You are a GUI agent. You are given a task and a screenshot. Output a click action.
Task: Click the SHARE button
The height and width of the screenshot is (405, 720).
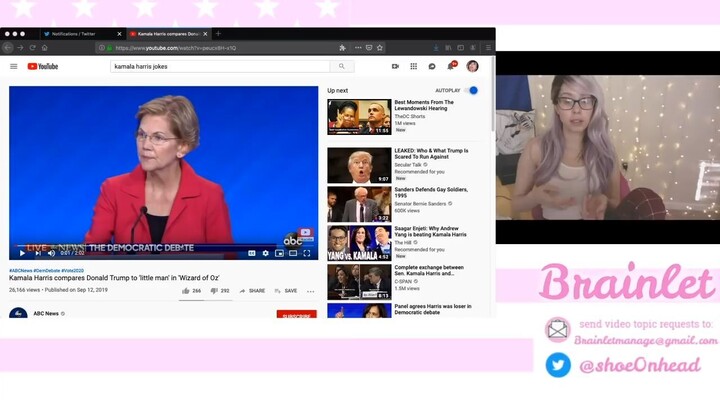[252, 291]
